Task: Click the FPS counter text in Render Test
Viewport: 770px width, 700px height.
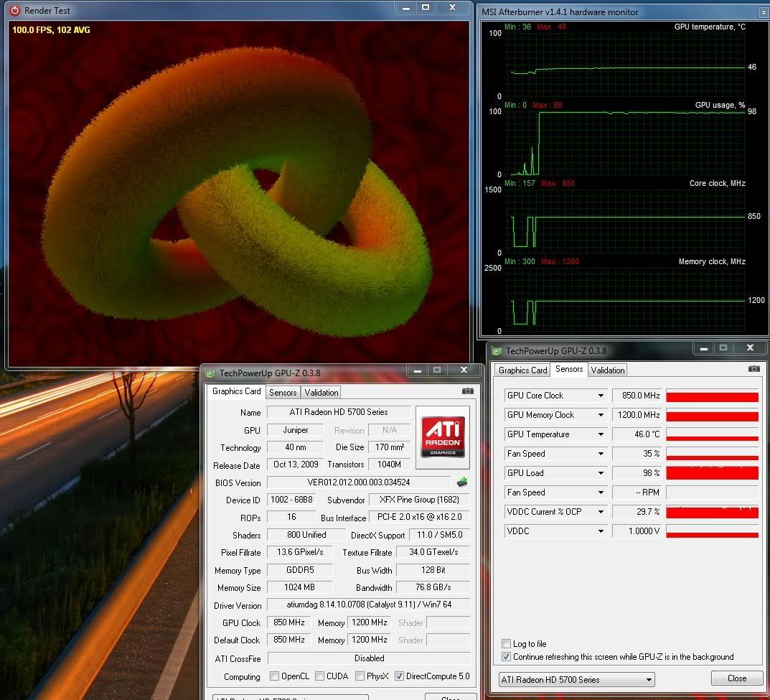Action: coord(51,30)
